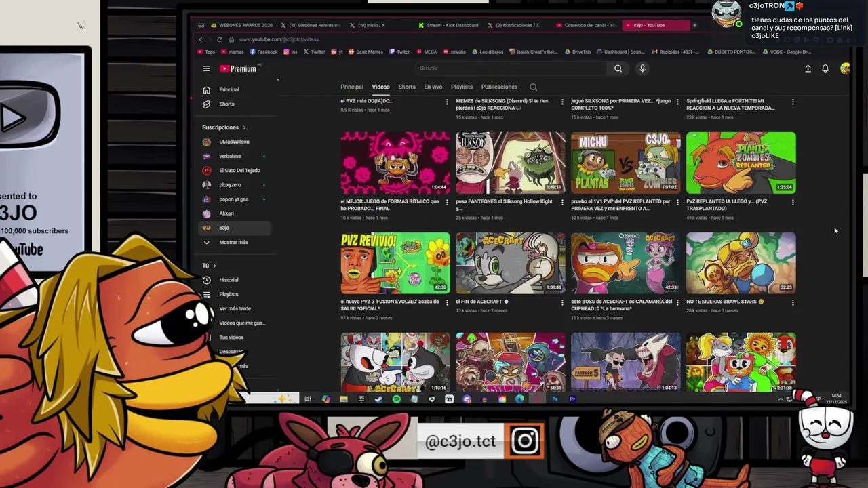868x488 pixels.
Task: Open File Explorer from the taskbar
Action: pyautogui.click(x=343, y=399)
